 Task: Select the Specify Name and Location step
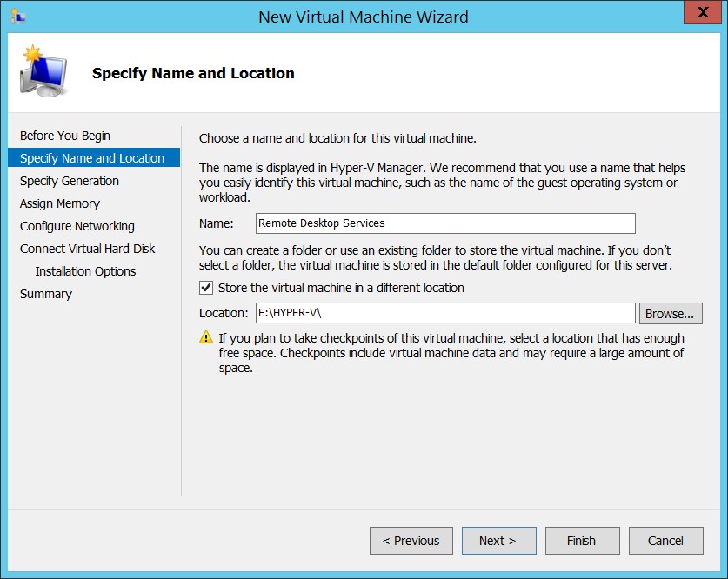94,157
